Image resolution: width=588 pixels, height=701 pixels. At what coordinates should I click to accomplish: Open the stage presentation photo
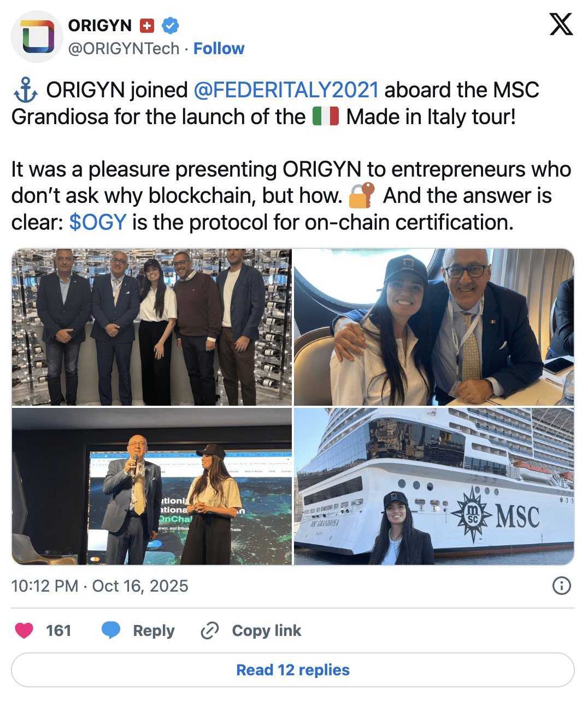click(x=152, y=486)
